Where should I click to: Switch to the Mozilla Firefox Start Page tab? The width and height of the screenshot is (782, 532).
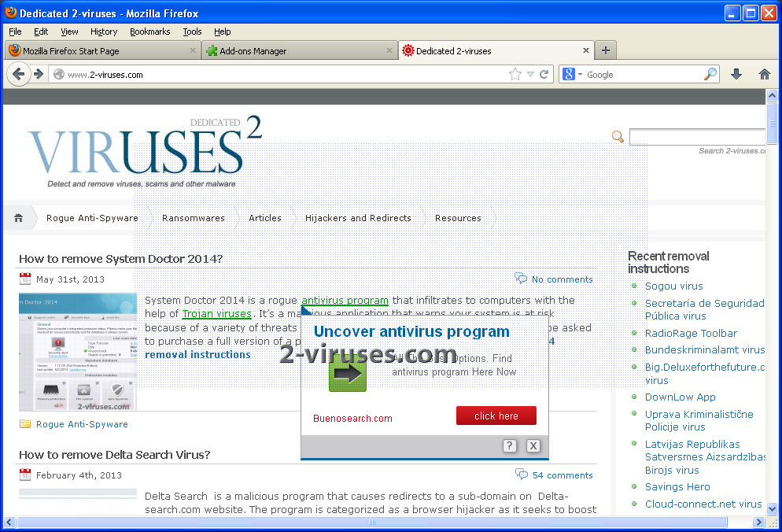pyautogui.click(x=102, y=50)
